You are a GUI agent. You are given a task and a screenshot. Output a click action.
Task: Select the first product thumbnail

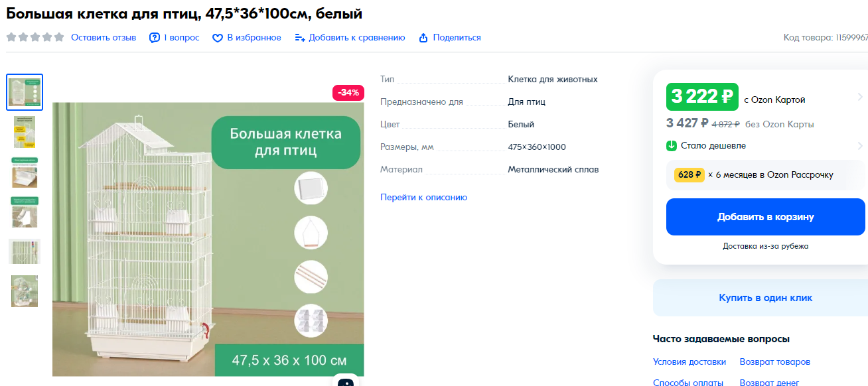coord(25,92)
